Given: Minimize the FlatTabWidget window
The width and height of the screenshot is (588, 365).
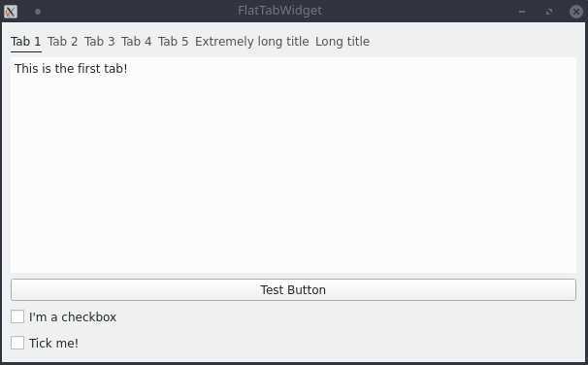Looking at the screenshot, I should pyautogui.click(x=522, y=12).
